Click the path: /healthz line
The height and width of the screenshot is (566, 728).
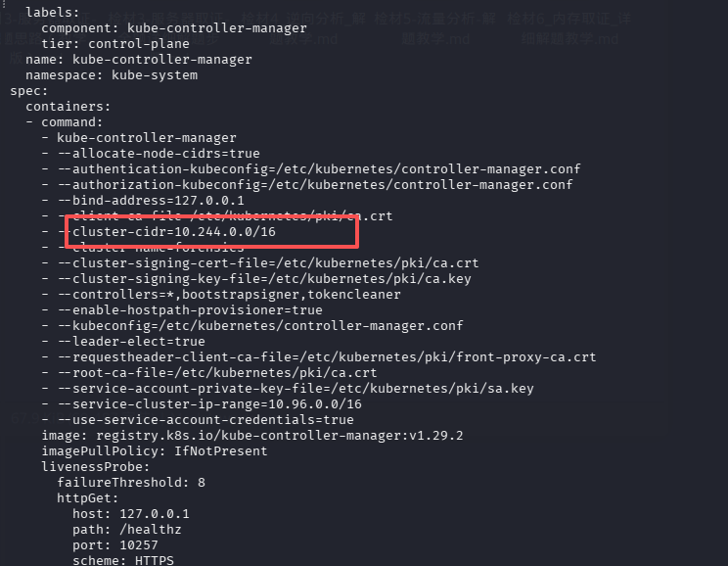[x=127, y=530]
